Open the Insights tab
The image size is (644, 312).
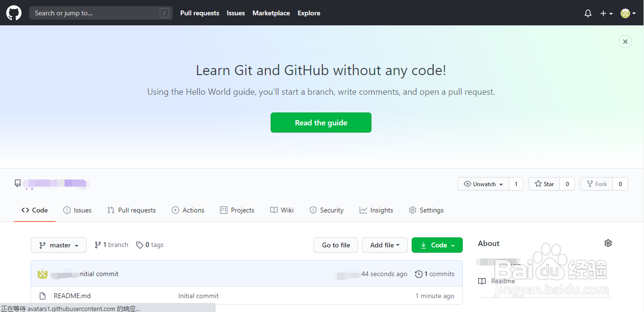(x=376, y=210)
